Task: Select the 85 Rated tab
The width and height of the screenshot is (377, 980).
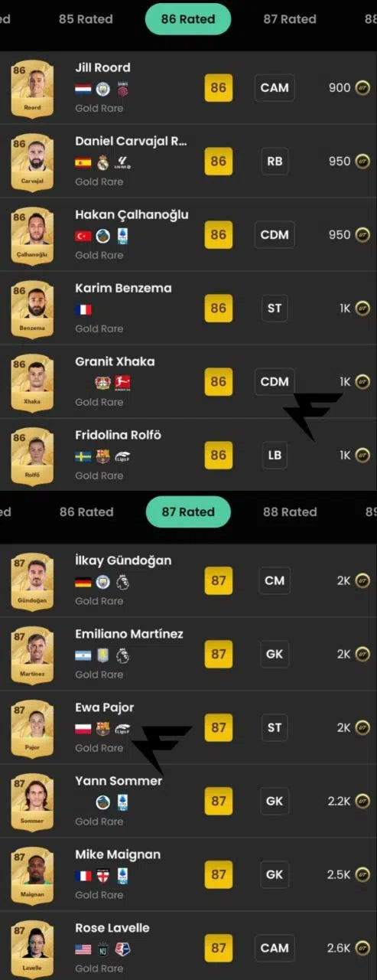Action: [x=86, y=19]
